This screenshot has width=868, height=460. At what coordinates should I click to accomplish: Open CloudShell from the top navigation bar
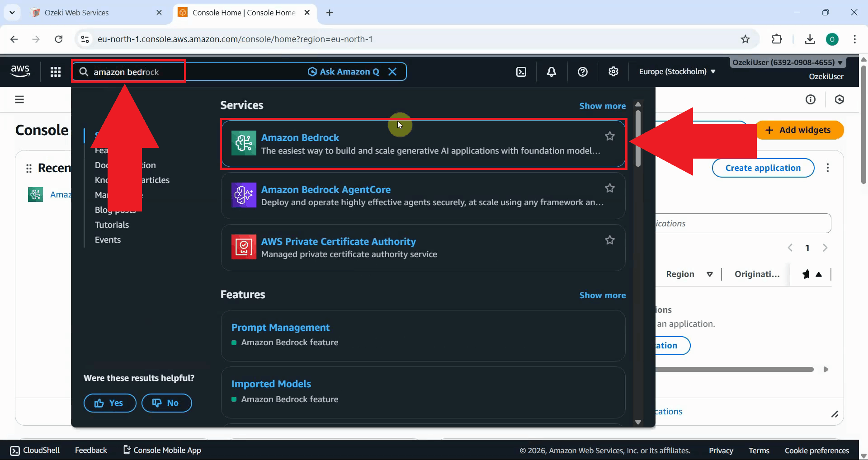[521, 72]
